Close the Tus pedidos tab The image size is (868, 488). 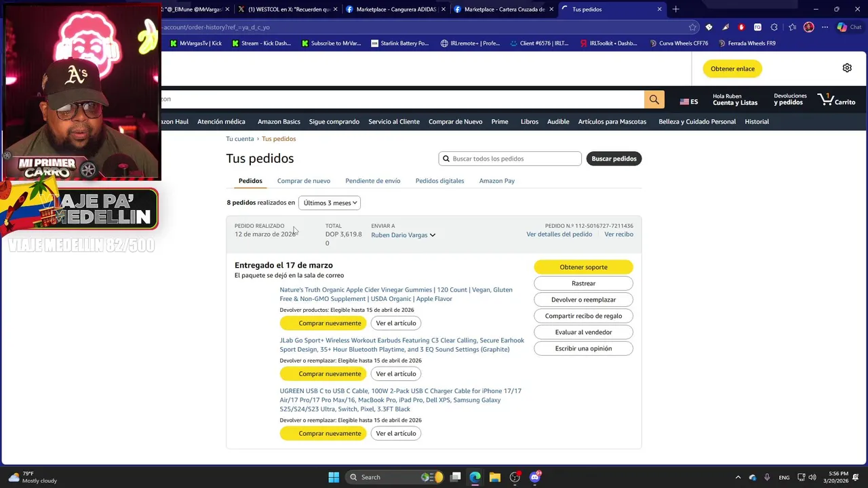pos(659,9)
